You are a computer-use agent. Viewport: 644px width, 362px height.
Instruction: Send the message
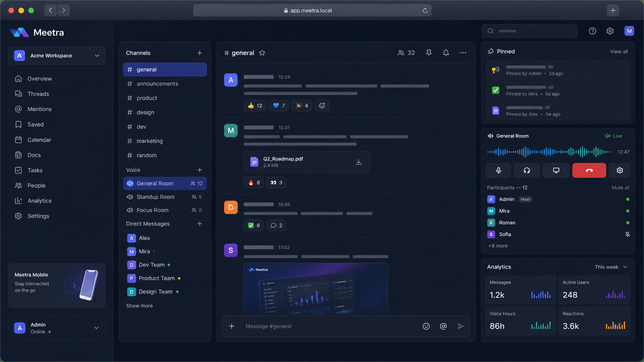coord(460,326)
